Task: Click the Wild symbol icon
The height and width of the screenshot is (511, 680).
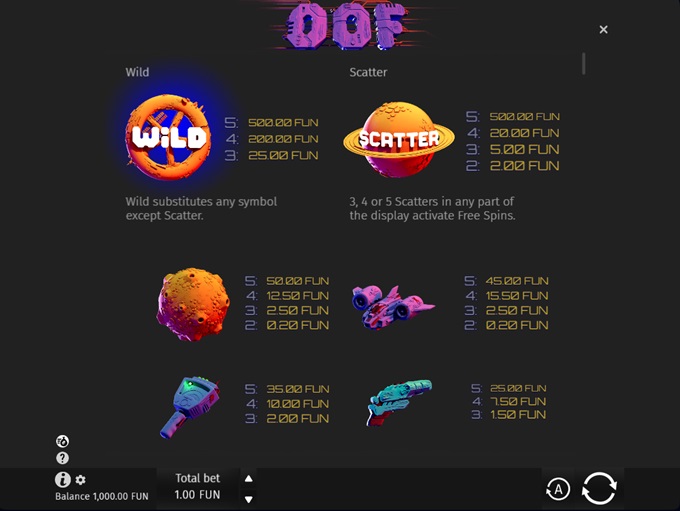Action: click(168, 137)
